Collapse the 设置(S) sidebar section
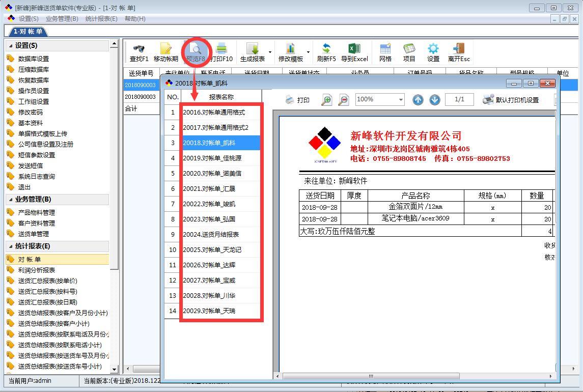The height and width of the screenshot is (392, 583). click(11, 46)
